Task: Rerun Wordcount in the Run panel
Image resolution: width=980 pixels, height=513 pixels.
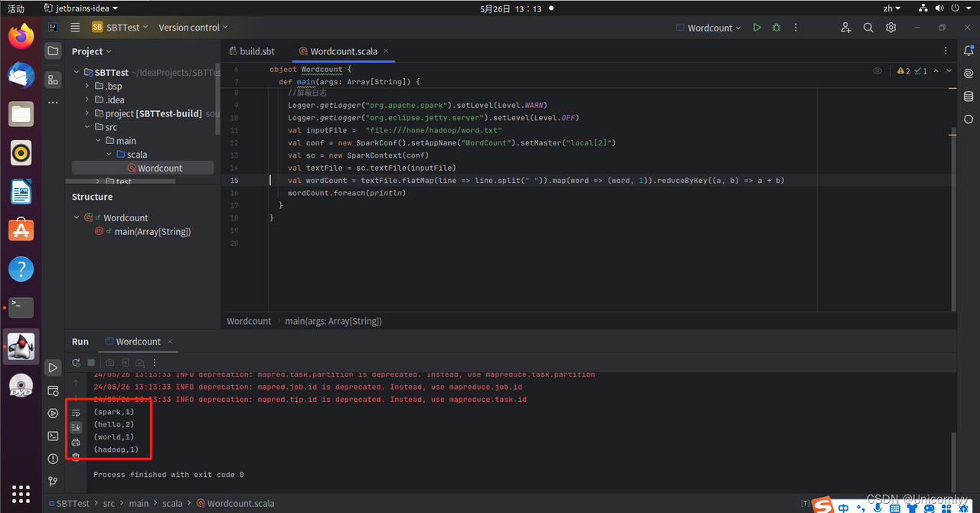Action: pos(76,363)
